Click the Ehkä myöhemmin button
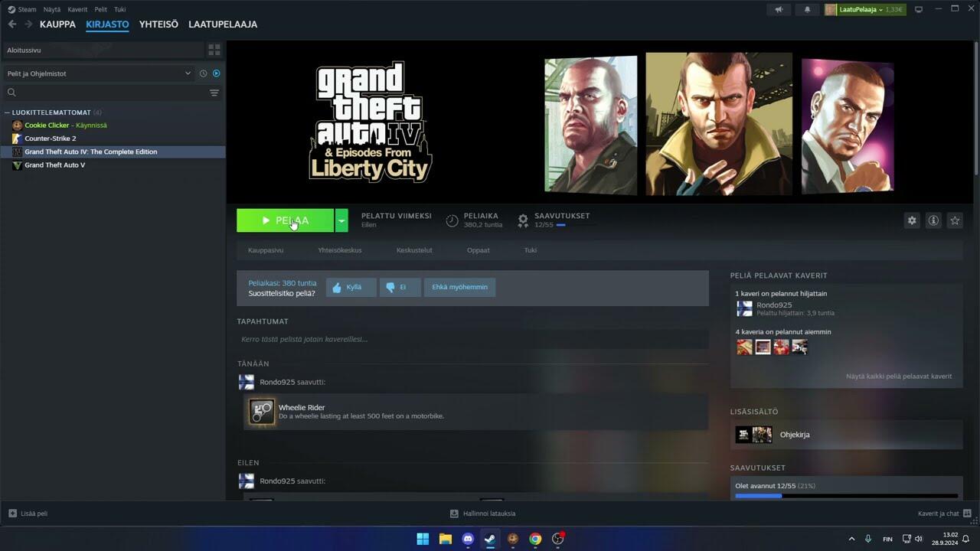The image size is (980, 551). click(459, 287)
